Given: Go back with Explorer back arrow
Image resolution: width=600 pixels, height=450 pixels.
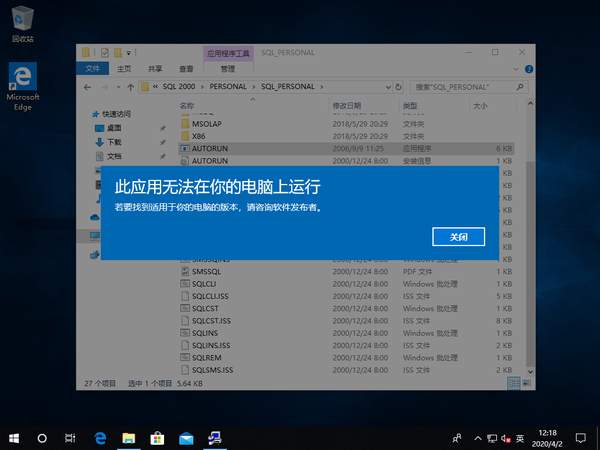Looking at the screenshot, I should (87, 87).
